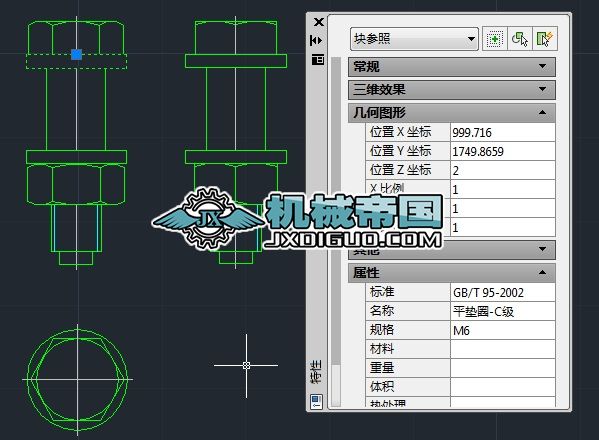This screenshot has width=599, height=440.
Task: Edit the 位置 Y 坐标 value 1749.8659
Action: click(503, 152)
